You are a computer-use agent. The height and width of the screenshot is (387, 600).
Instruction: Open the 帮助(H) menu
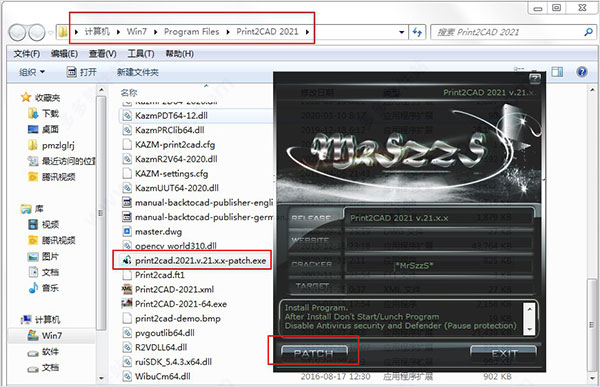tap(179, 54)
